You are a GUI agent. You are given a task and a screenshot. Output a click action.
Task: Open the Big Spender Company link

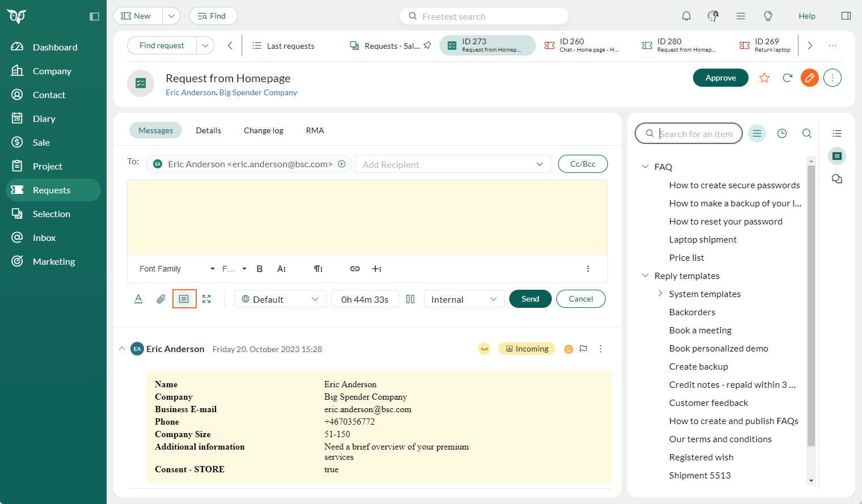258,92
